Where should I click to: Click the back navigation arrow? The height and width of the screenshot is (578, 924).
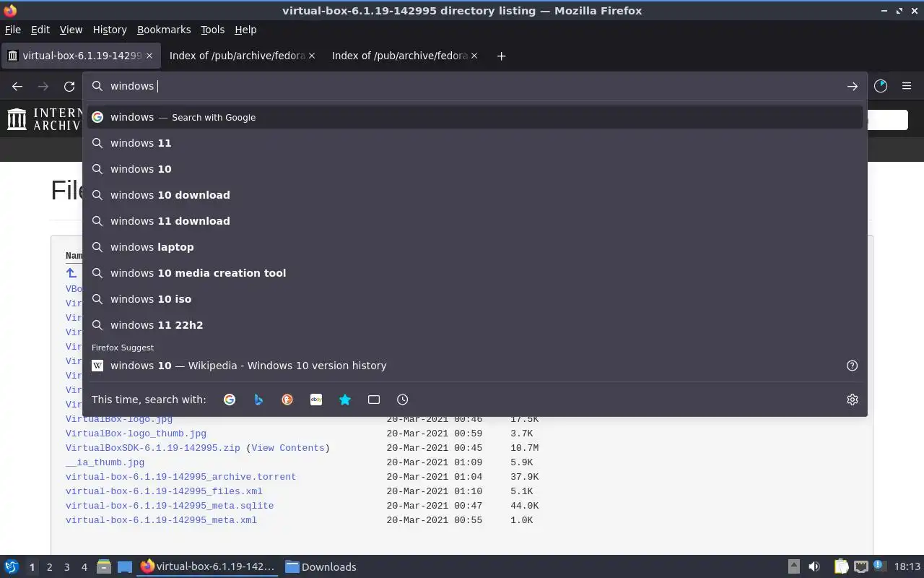[x=17, y=86]
